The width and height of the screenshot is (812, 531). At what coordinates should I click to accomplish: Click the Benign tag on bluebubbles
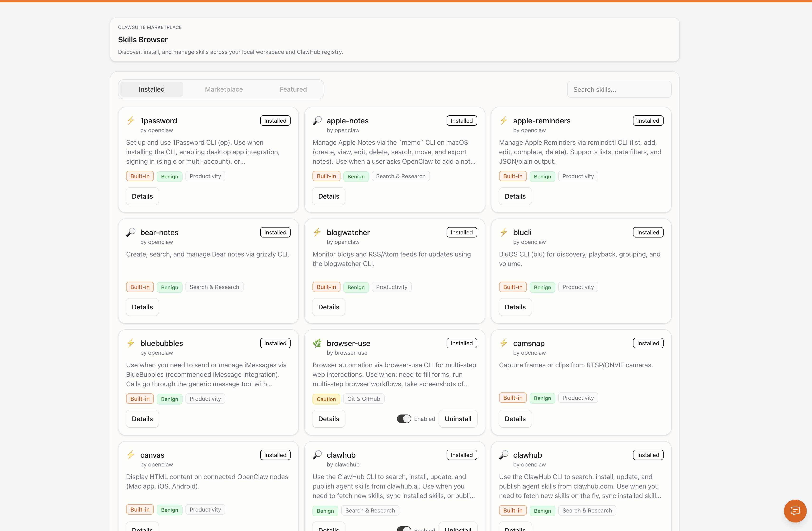170,399
